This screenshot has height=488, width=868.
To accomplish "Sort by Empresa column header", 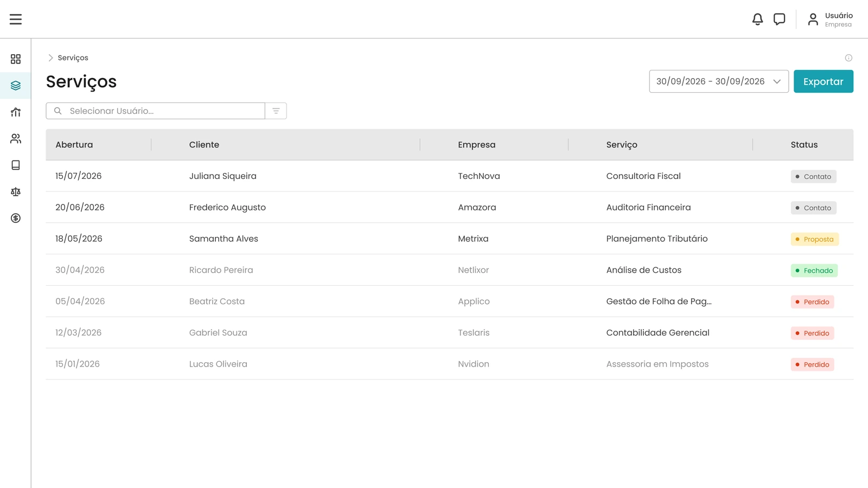I will (x=476, y=145).
